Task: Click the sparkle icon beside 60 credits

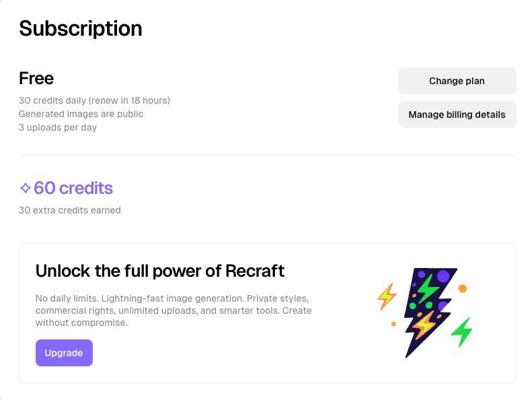Action: coord(26,188)
